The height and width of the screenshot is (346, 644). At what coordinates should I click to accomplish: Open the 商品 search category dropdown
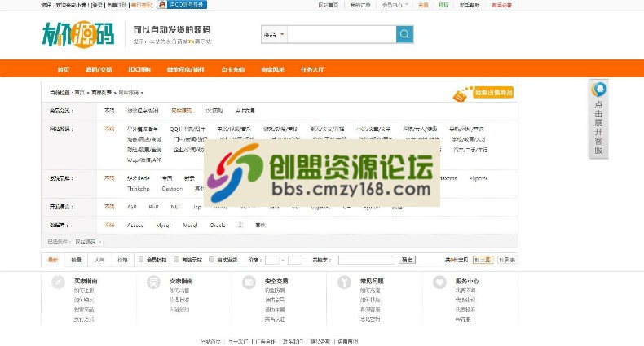(274, 35)
